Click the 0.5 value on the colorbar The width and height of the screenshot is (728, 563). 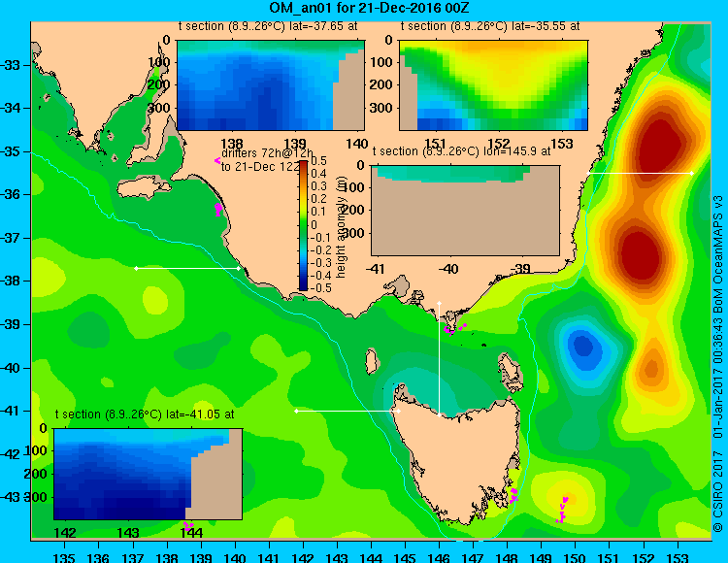(x=318, y=161)
